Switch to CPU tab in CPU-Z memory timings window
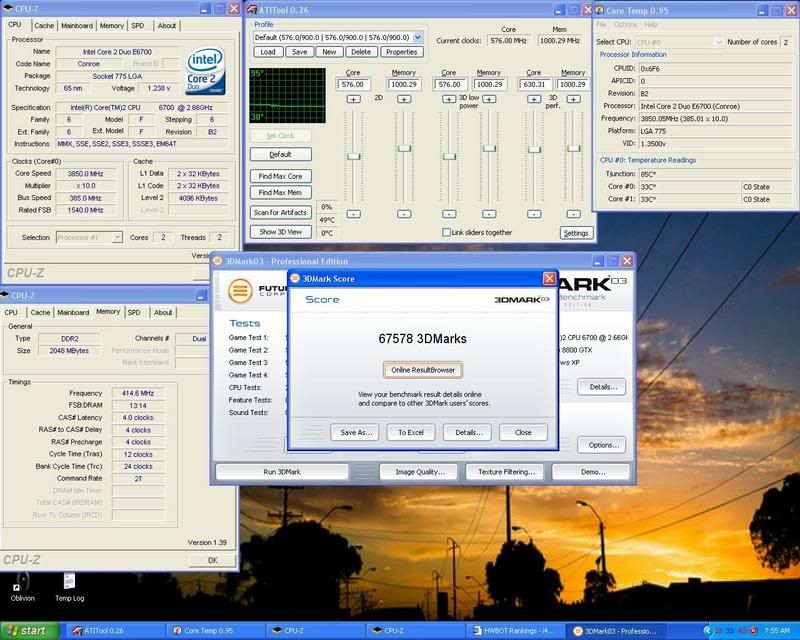The width and height of the screenshot is (800, 640). (x=11, y=312)
